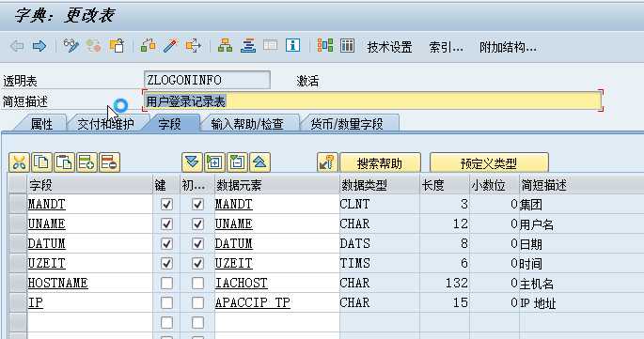Select the IP row with its row selector
The width and height of the screenshot is (644, 339).
tap(17, 302)
